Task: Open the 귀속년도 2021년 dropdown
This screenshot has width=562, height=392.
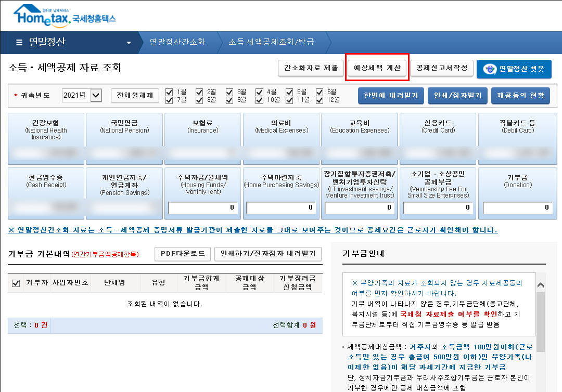Action: (82, 95)
